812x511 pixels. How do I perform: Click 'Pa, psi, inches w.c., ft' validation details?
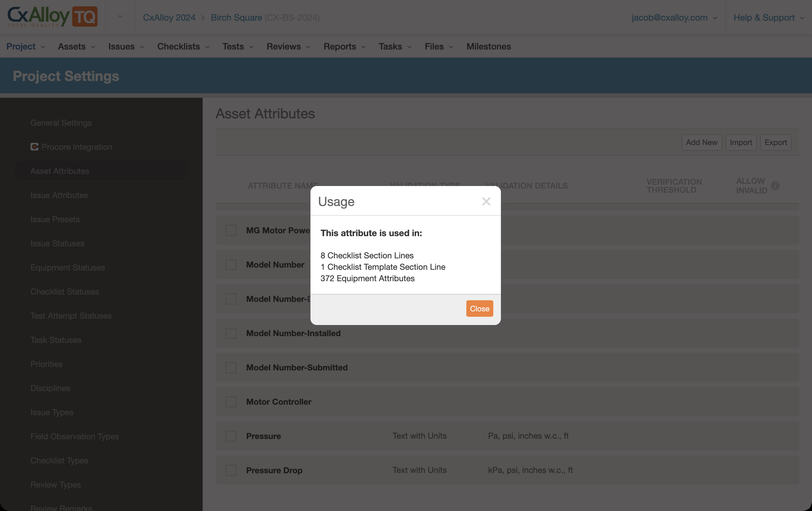tap(528, 436)
